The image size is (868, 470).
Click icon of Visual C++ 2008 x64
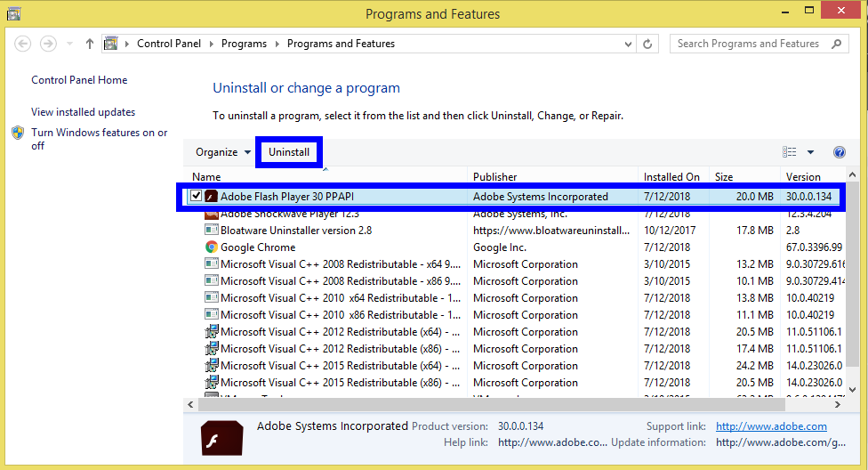pyautogui.click(x=211, y=263)
